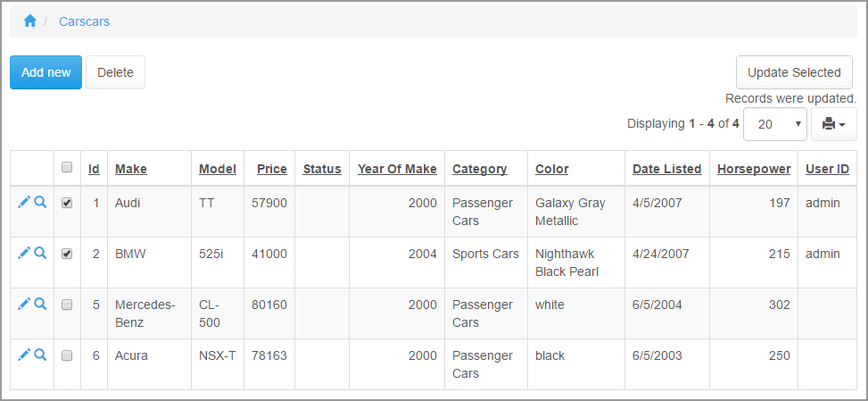Check the Acura row checkbox

[67, 355]
